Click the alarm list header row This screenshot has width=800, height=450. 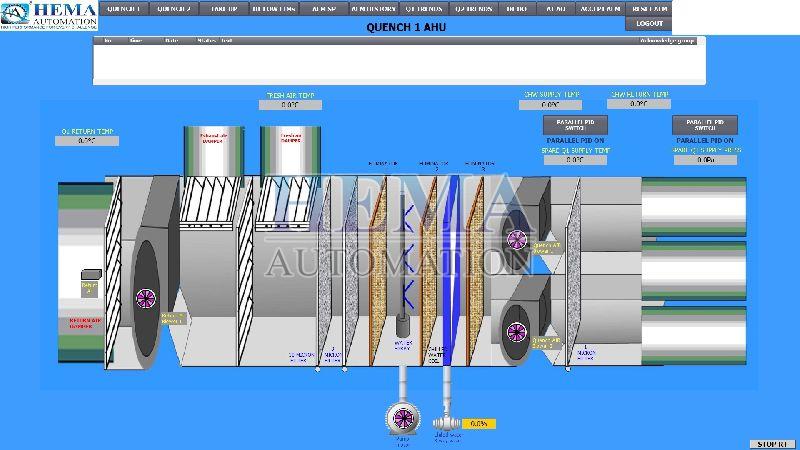(x=395, y=40)
